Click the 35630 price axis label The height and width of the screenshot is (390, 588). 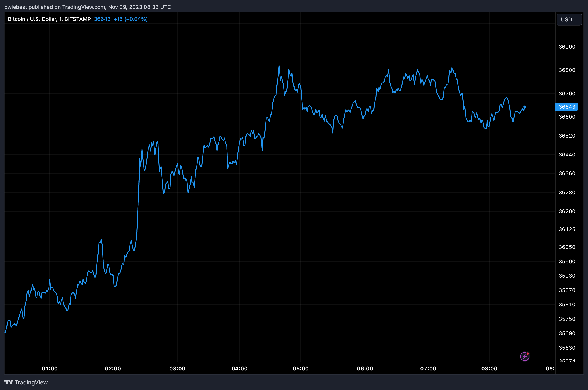[x=567, y=348]
